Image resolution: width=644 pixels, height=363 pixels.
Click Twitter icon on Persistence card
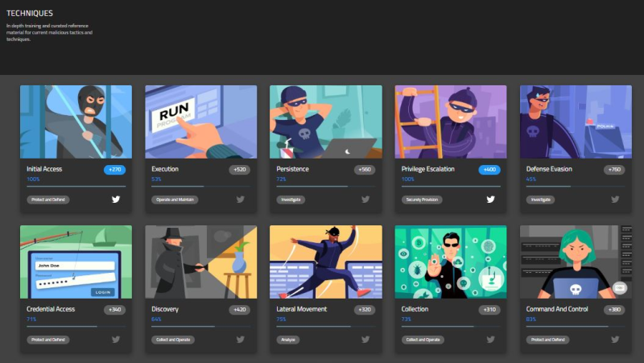pyautogui.click(x=365, y=199)
